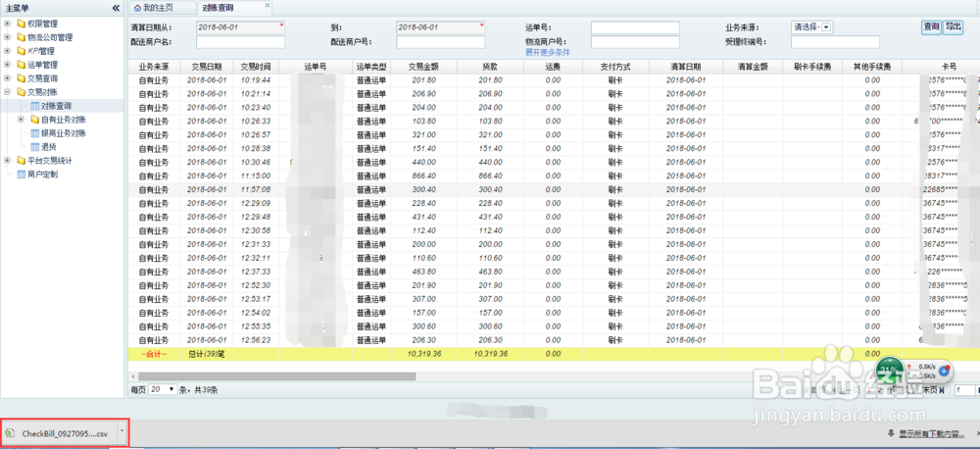Click the 交易金额 column header
The width and height of the screenshot is (980, 449).
[x=423, y=67]
